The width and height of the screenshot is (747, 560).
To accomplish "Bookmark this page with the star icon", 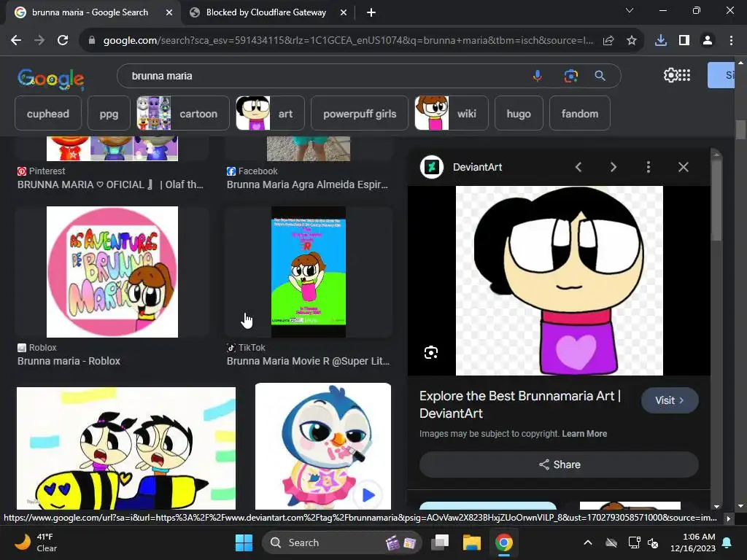I will click(632, 41).
